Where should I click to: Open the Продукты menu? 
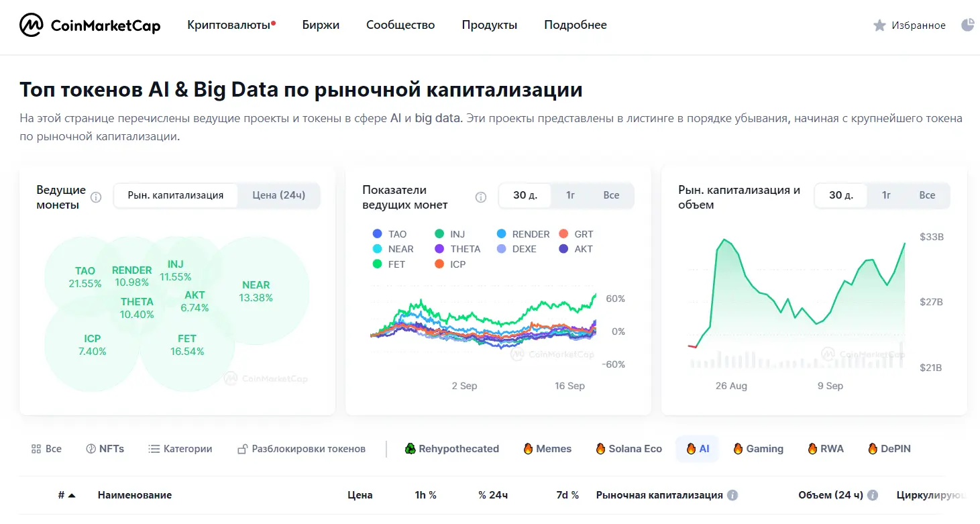point(490,25)
